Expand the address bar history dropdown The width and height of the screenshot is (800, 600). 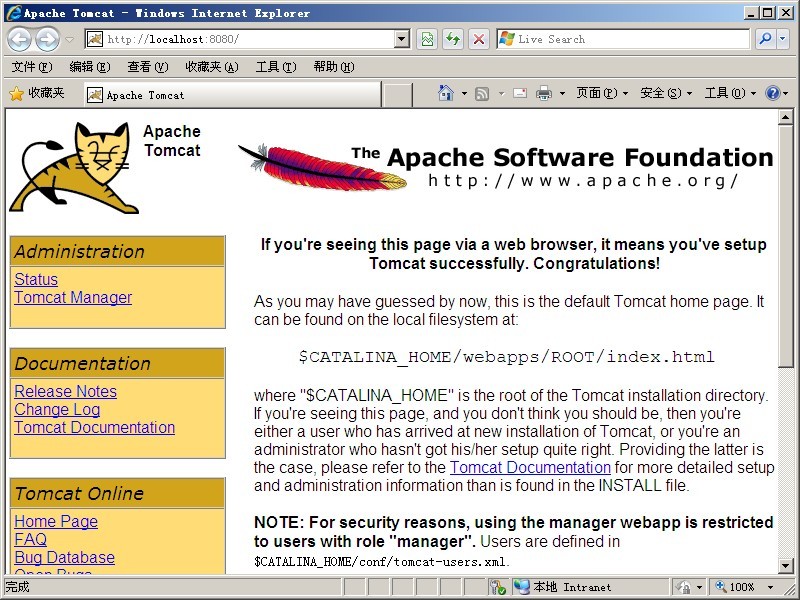[x=402, y=39]
